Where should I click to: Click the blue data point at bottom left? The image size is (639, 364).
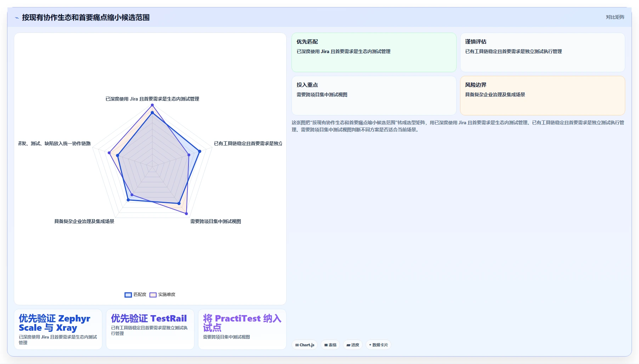click(128, 200)
